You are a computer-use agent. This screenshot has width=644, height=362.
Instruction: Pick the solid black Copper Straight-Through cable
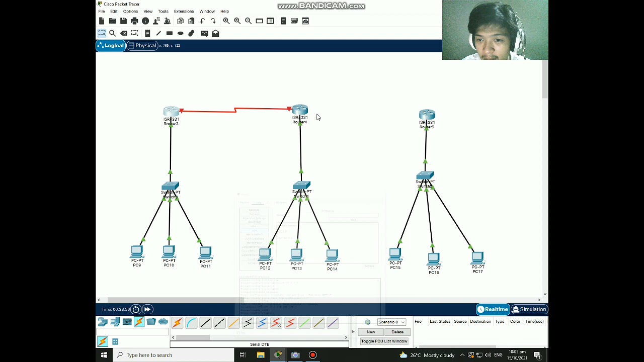(x=205, y=323)
